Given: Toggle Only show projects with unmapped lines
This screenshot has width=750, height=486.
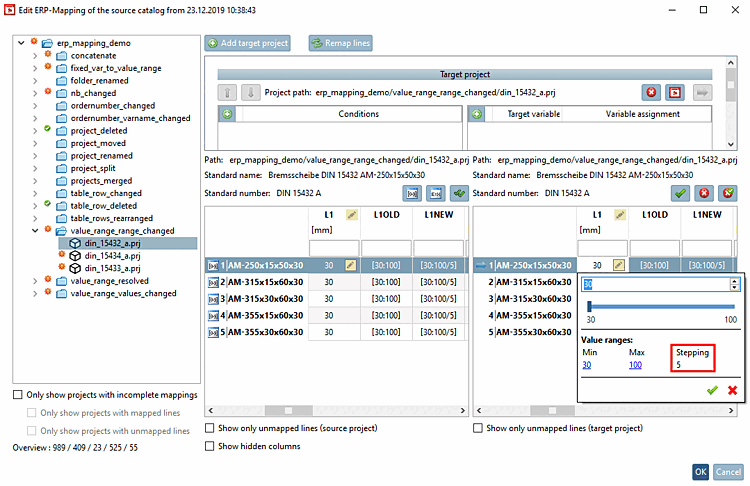Looking at the screenshot, I should point(32,431).
